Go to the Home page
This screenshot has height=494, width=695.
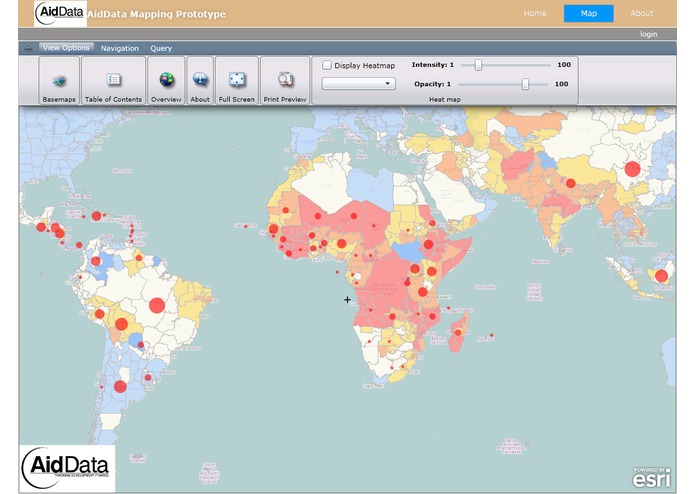coord(535,13)
